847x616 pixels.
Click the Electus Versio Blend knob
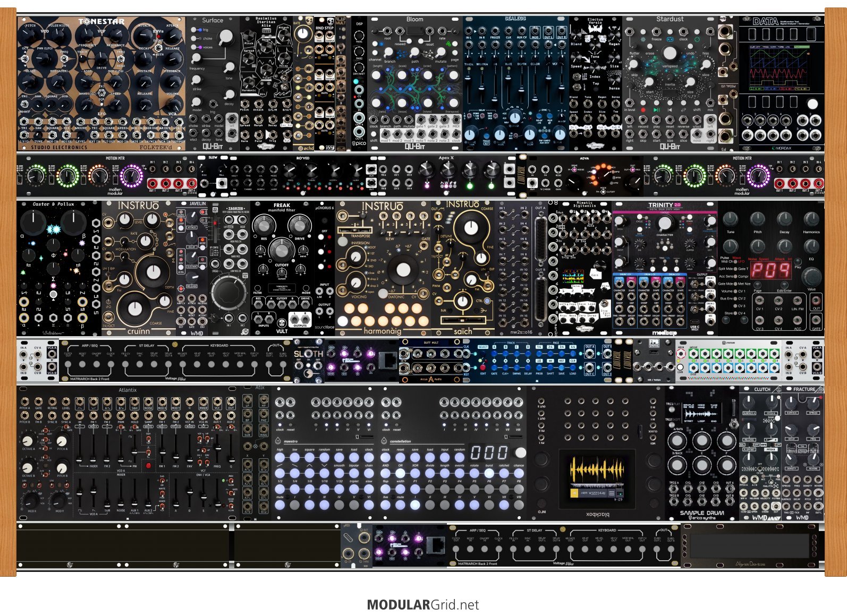(577, 35)
